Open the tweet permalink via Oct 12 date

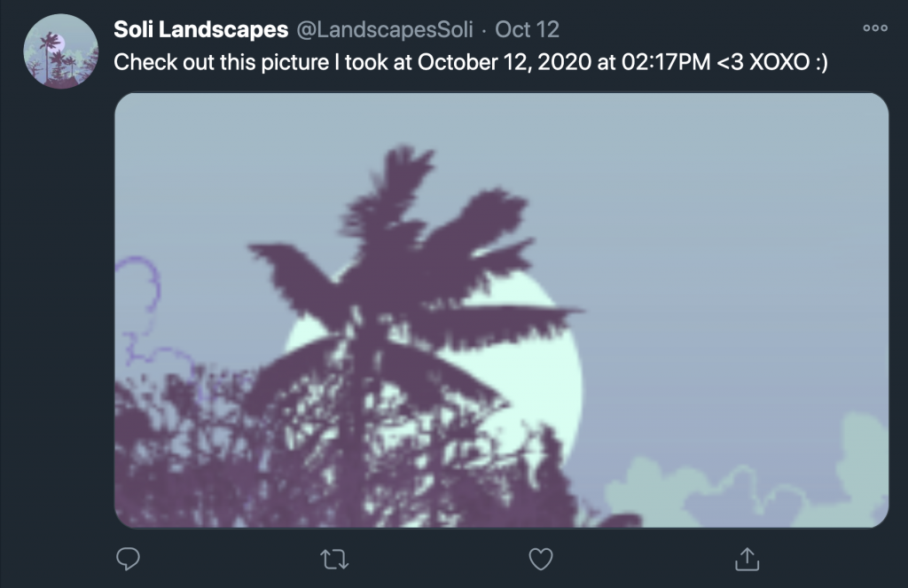tap(527, 29)
